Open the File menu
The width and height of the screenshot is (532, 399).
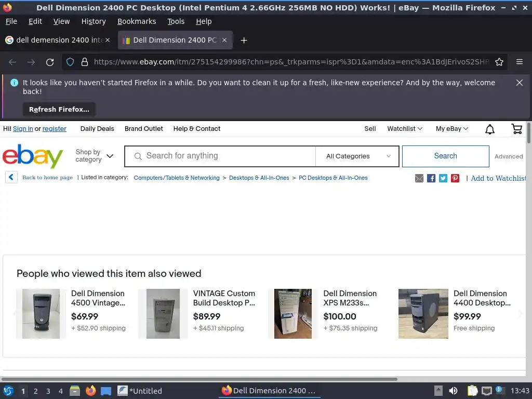pos(11,21)
